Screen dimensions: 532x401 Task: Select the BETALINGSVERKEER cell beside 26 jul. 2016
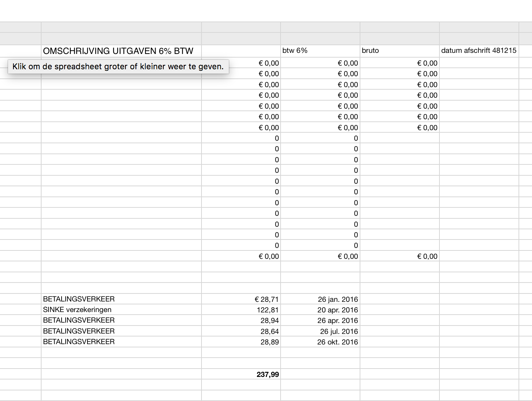(121, 331)
